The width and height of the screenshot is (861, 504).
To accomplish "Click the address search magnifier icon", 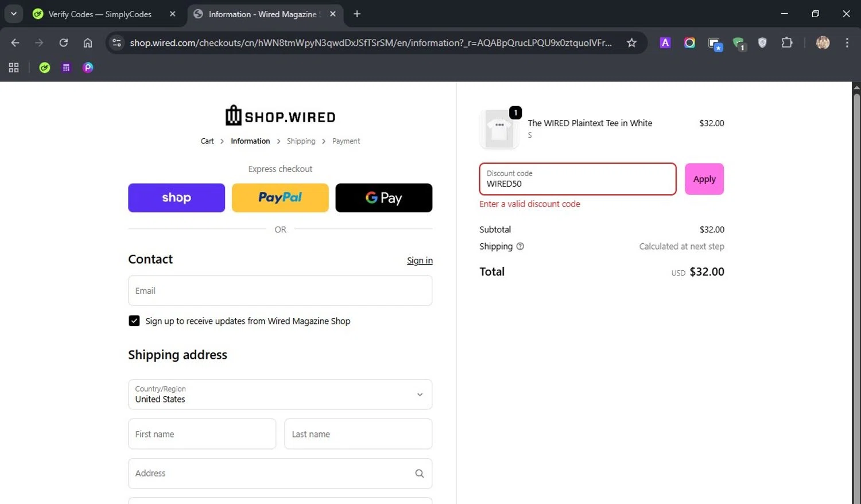I will coord(420,474).
